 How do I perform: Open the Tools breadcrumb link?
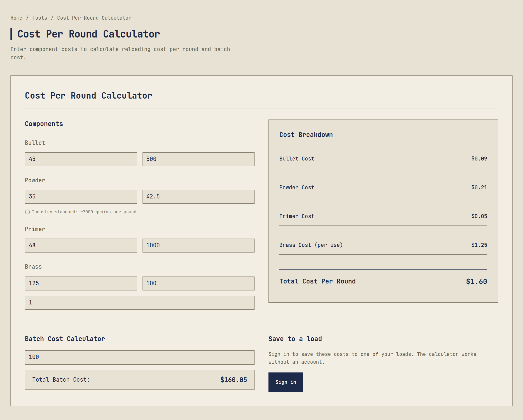(x=39, y=18)
